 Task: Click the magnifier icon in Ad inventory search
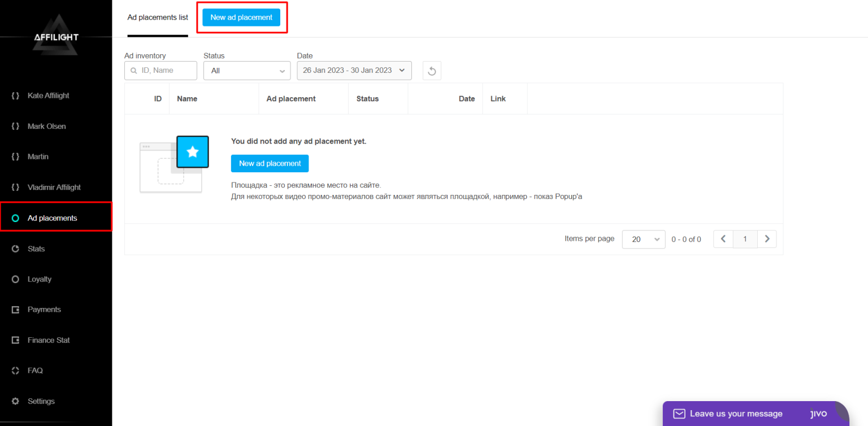(x=133, y=70)
